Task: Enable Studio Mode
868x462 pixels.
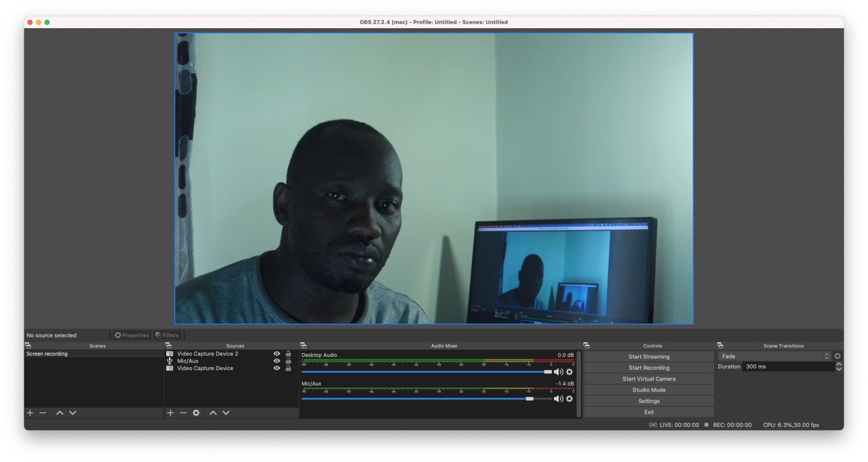Action: pos(648,390)
